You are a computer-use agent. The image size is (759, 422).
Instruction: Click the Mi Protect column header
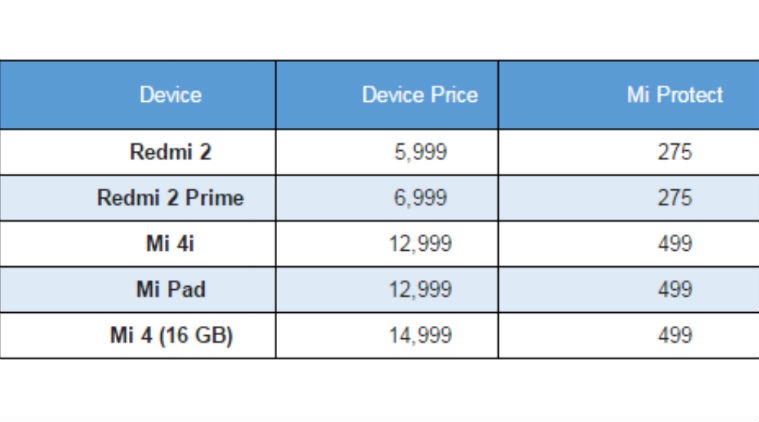coord(674,95)
